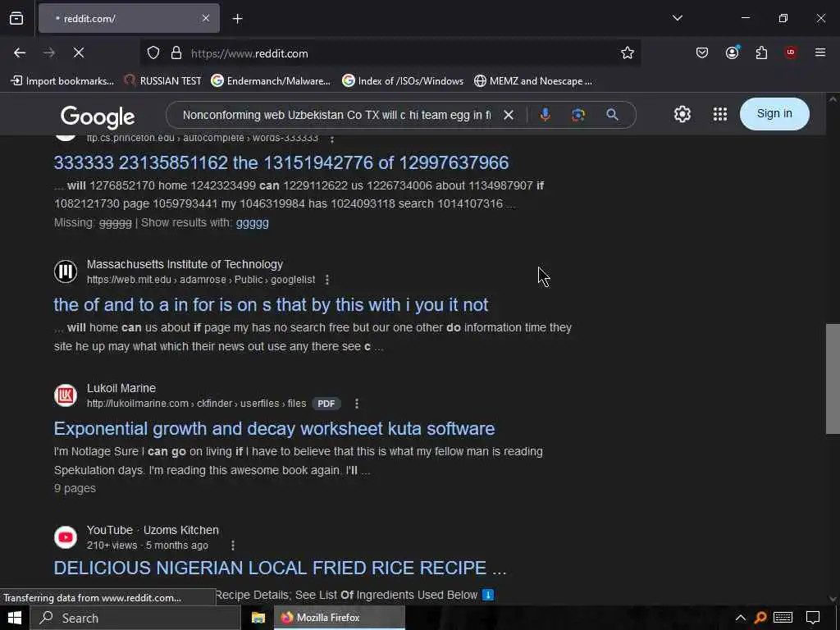Show site security padlock info
The width and height of the screenshot is (840, 630).
[x=176, y=53]
